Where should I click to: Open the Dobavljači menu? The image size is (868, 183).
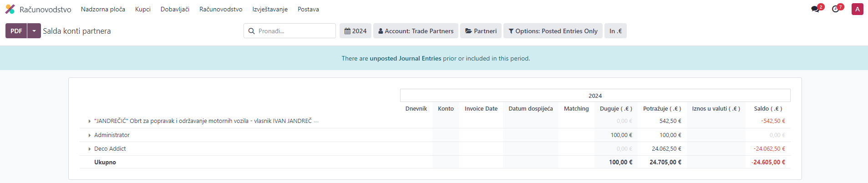[175, 9]
